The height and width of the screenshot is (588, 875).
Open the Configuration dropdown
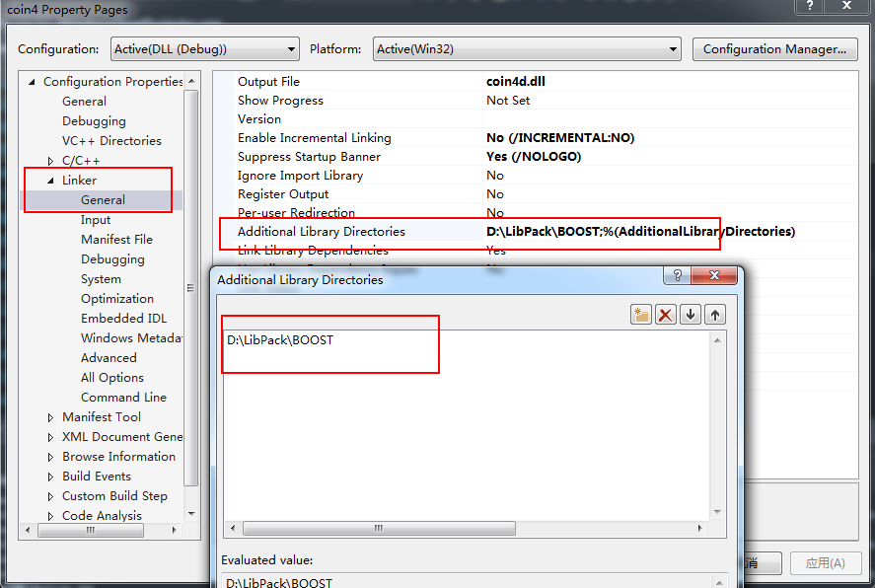[203, 48]
